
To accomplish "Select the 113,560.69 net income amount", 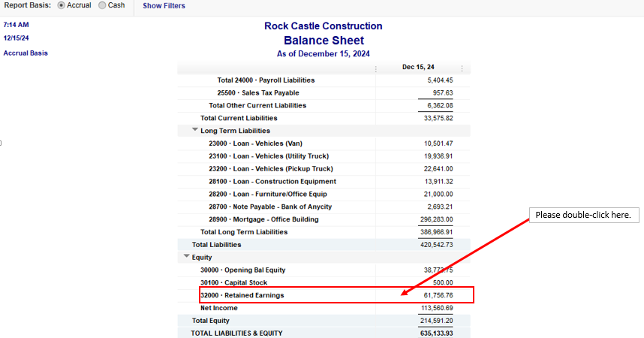I will coord(437,308).
